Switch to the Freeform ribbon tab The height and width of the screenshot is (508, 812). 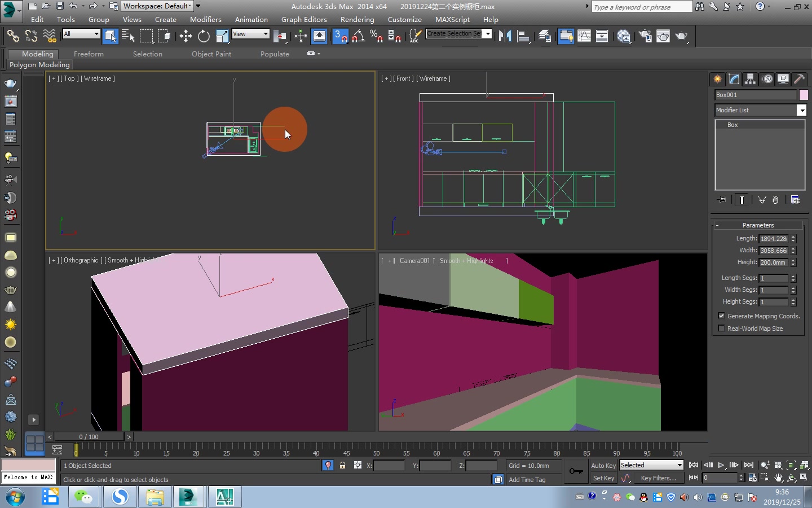(x=89, y=54)
